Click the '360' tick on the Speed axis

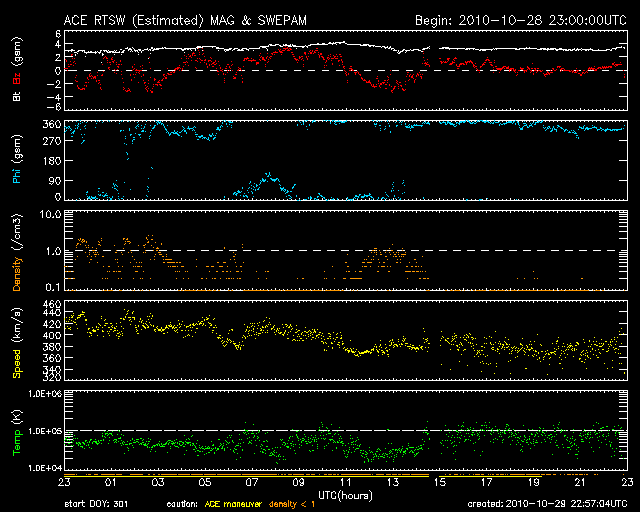[52, 358]
